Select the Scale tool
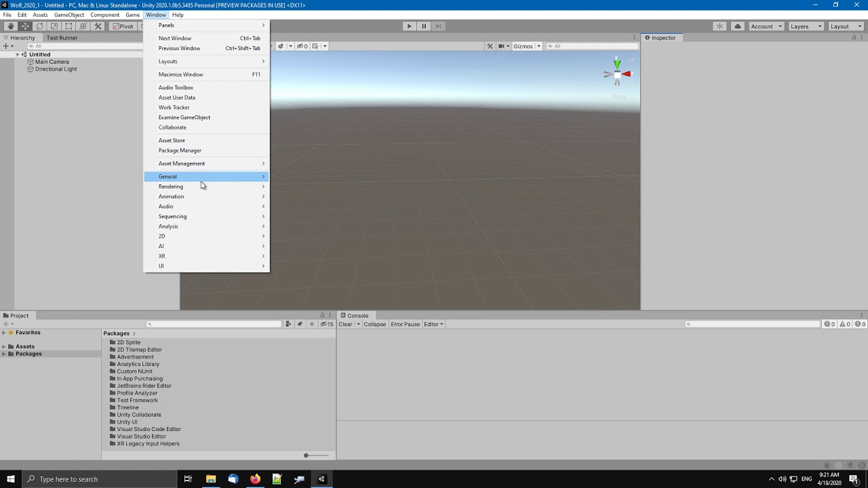This screenshot has width=868, height=488. pyautogui.click(x=54, y=26)
